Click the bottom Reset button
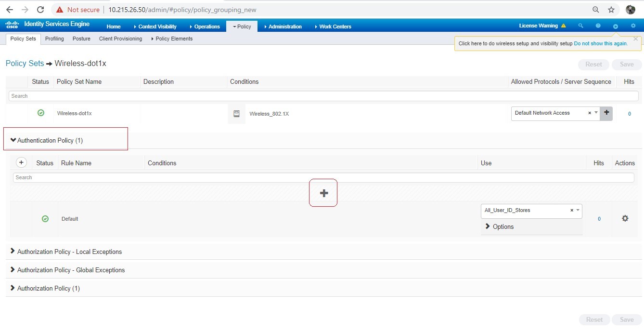The width and height of the screenshot is (644, 332). [594, 319]
